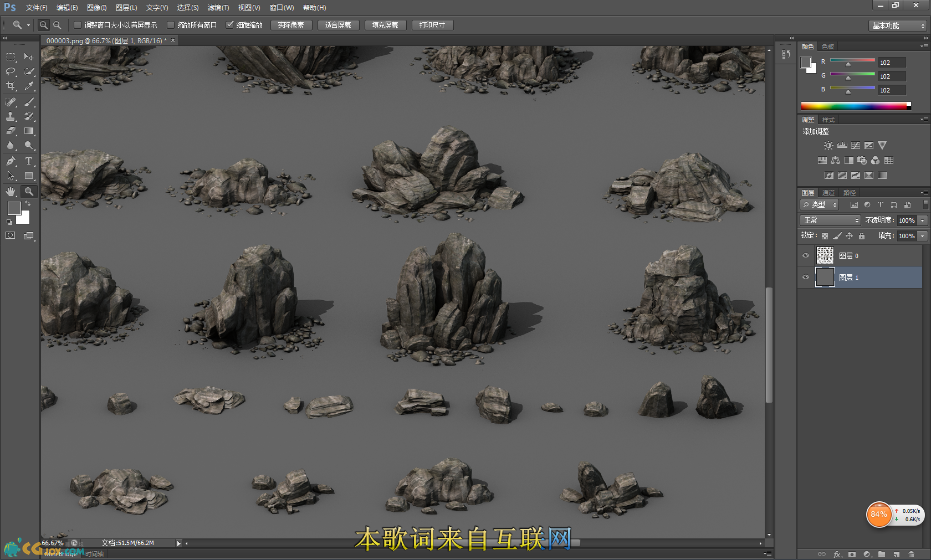Hide layer 图层 1 with eye icon
931x560 pixels.
[806, 277]
